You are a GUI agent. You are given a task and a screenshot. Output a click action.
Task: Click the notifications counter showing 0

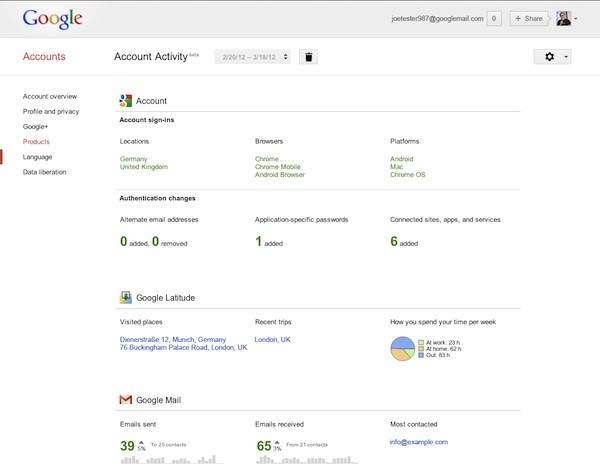494,18
